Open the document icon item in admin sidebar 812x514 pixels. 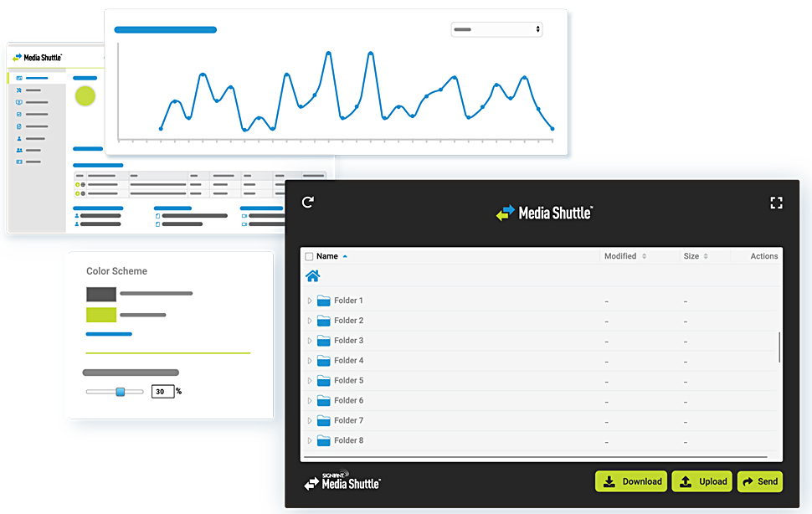(19, 126)
